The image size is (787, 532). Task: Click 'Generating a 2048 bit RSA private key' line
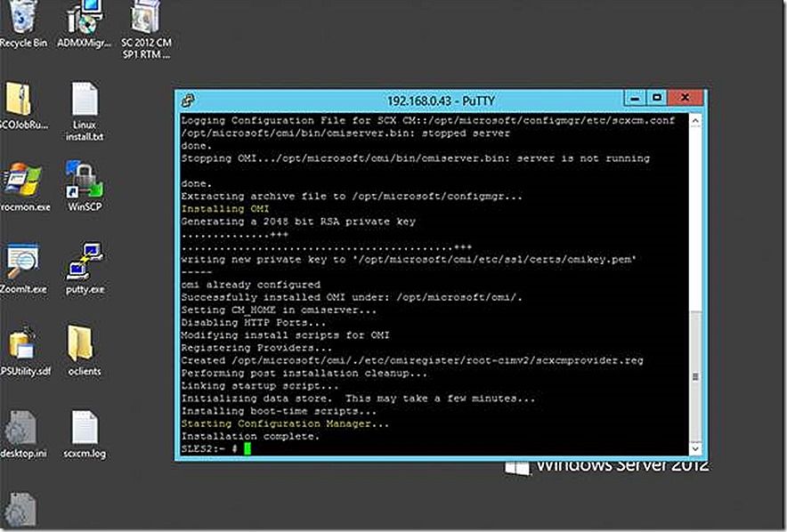point(298,222)
